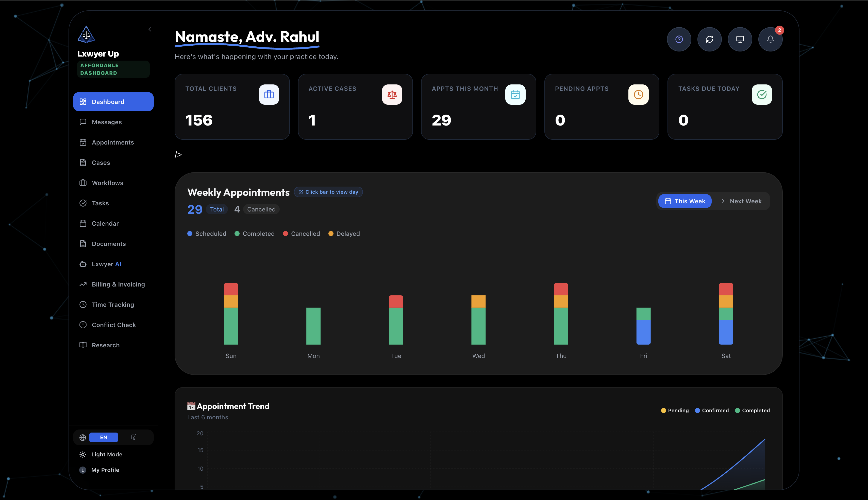The width and height of the screenshot is (868, 500).
Task: Click the Conflict Check alert icon
Action: point(83,325)
